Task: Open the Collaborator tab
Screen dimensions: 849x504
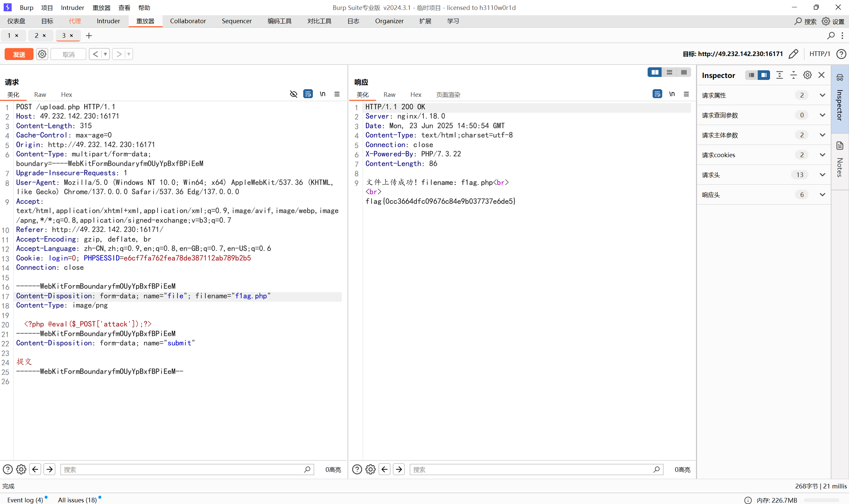Action: point(188,21)
